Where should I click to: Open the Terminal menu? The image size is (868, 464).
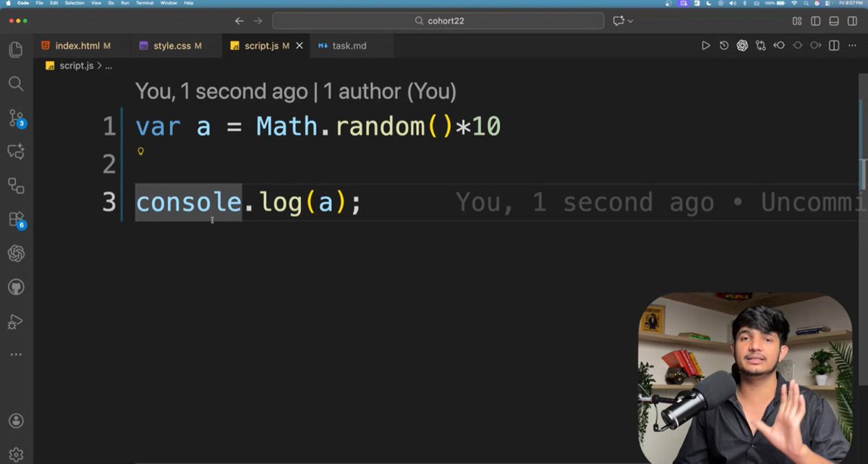tap(144, 3)
